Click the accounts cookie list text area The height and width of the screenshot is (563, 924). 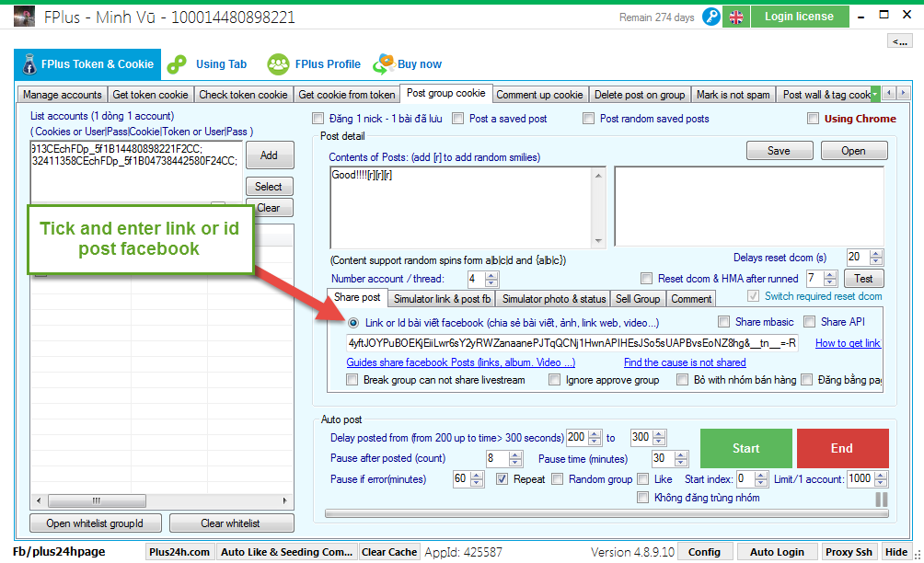pos(136,171)
